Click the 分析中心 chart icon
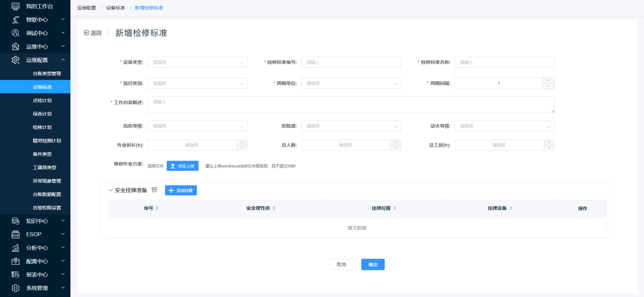Viewport: 644px width, 297px height. pyautogui.click(x=15, y=248)
